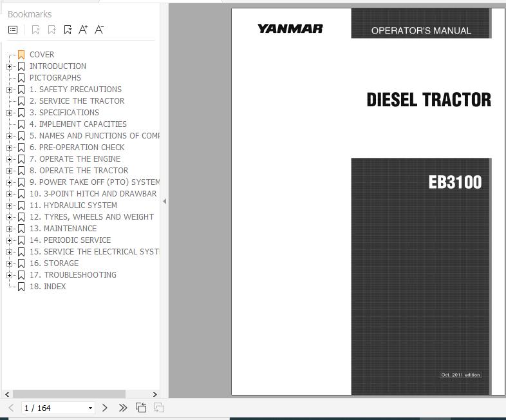The height and width of the screenshot is (420, 506).
Task: Expand 13. MAINTENANCE bookmark
Action: (x=10, y=229)
